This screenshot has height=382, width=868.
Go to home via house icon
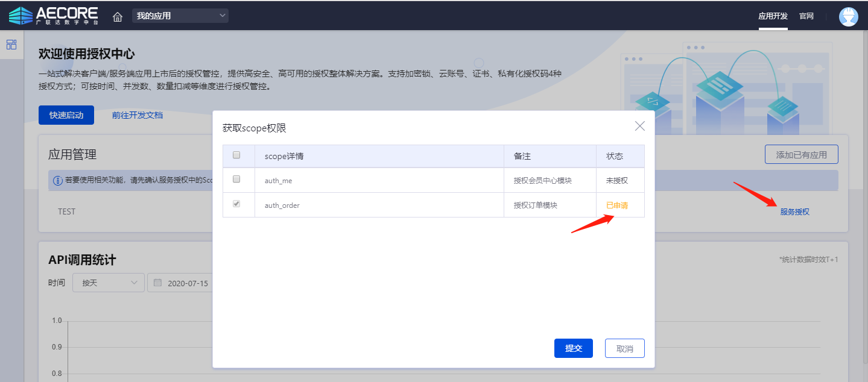pyautogui.click(x=118, y=16)
